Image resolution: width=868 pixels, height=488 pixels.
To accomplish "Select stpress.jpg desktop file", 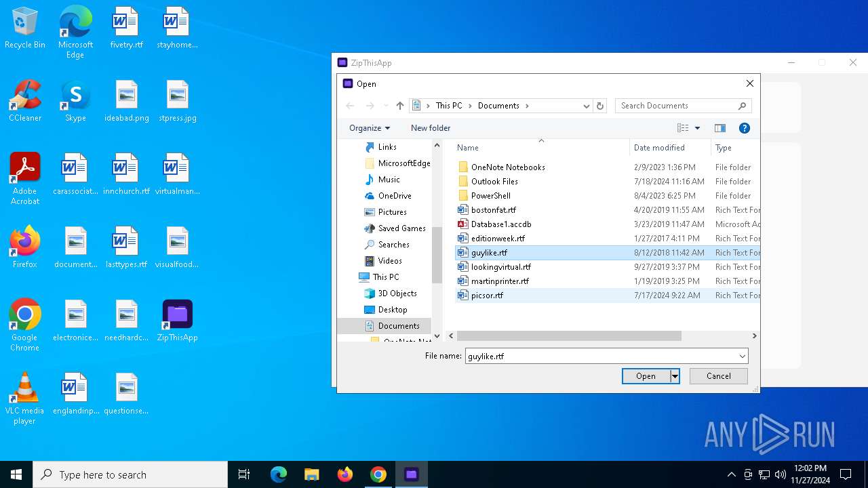I will 178,102.
